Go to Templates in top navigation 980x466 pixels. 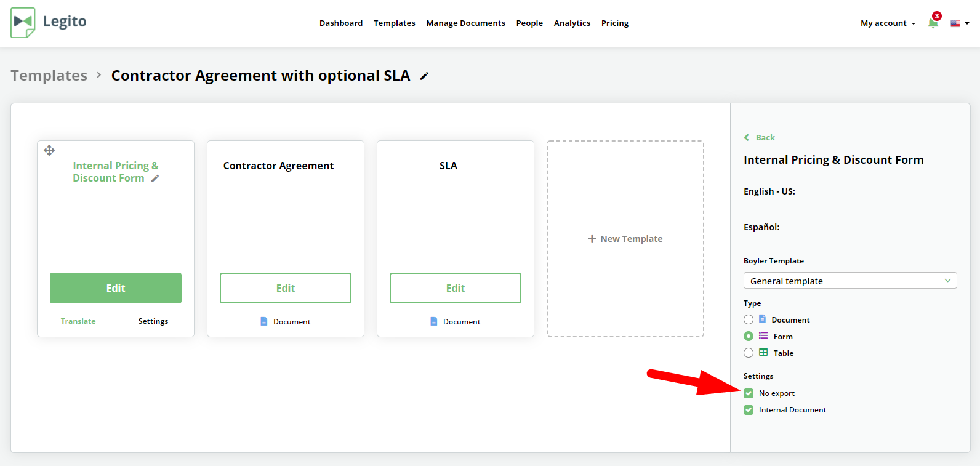[x=395, y=23]
